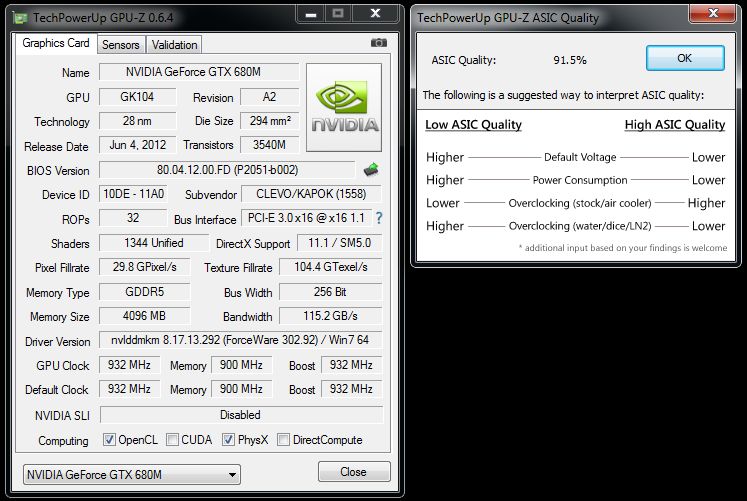Screen dimensions: 747x501
Task: Click the GPU Clock row Boost 932 MHz field
Action: tap(352, 365)
